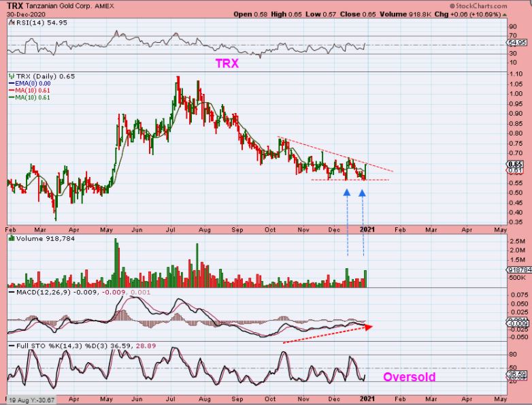Click the 54.95 RSI value tag on right axis

[518, 43]
